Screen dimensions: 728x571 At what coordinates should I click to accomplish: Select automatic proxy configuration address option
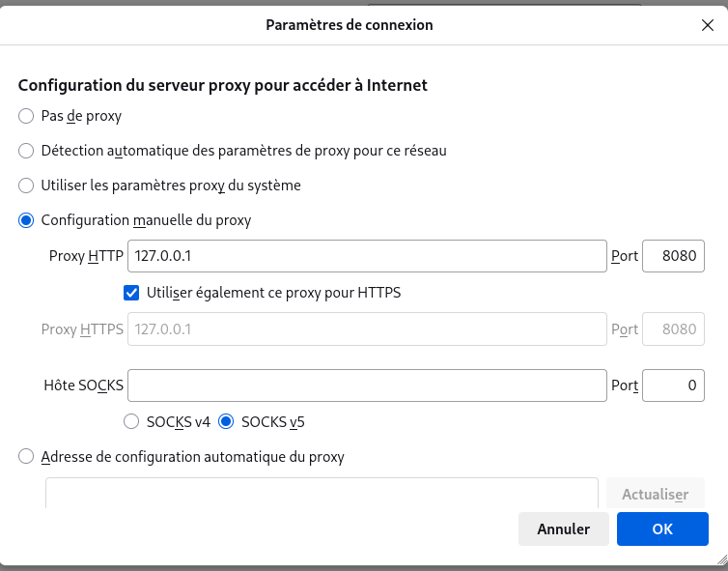(26, 457)
